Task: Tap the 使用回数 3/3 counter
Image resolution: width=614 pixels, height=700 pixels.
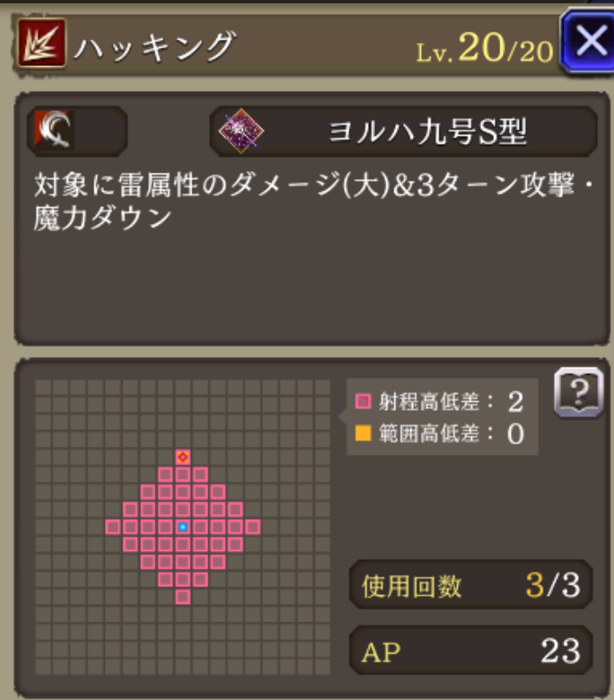Action: [x=471, y=585]
